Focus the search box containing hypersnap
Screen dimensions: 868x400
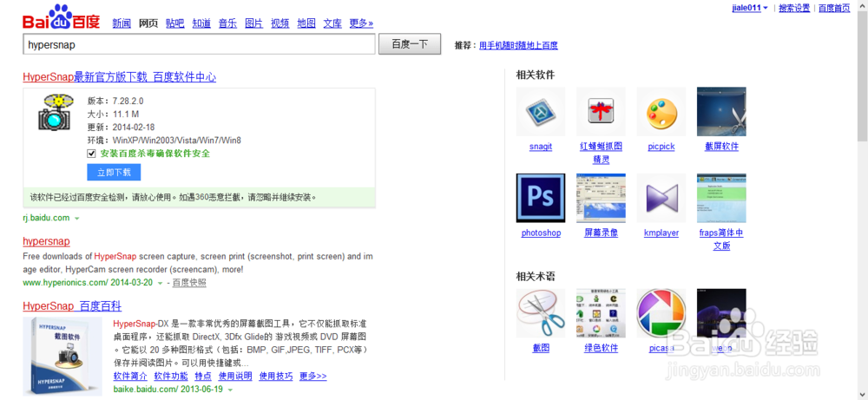coord(200,45)
